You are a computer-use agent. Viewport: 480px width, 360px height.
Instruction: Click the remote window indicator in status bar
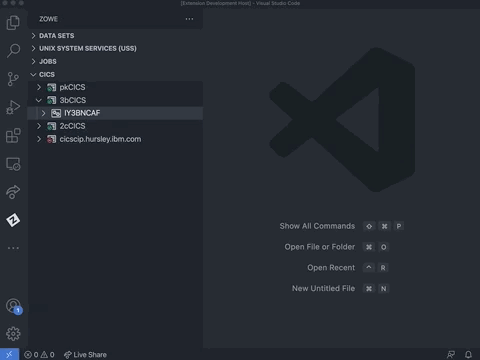(x=9, y=354)
